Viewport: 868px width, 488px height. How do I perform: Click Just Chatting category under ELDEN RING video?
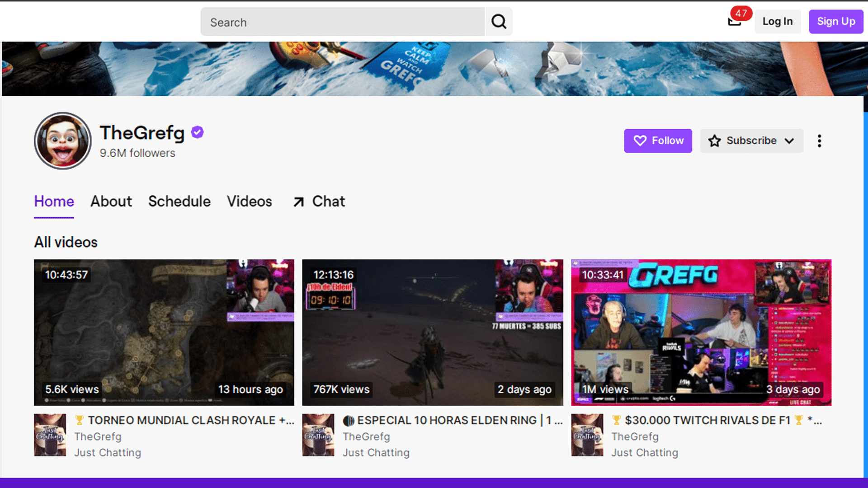point(376,452)
